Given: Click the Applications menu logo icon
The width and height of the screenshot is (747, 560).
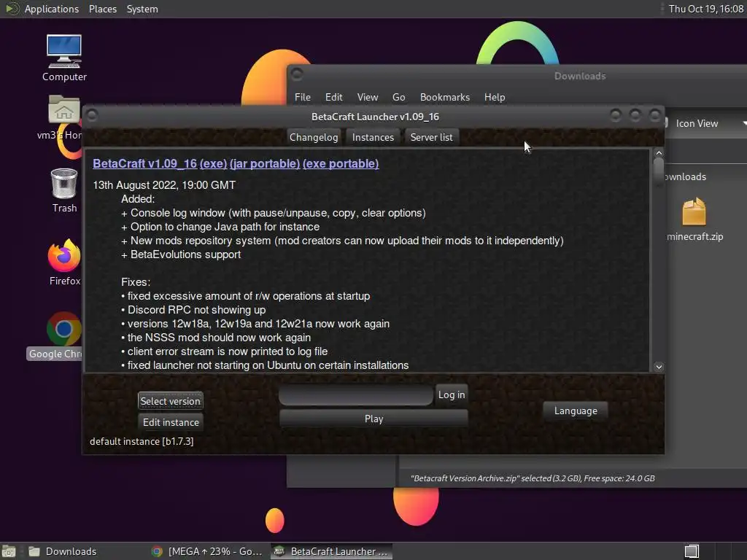Looking at the screenshot, I should click(12, 9).
